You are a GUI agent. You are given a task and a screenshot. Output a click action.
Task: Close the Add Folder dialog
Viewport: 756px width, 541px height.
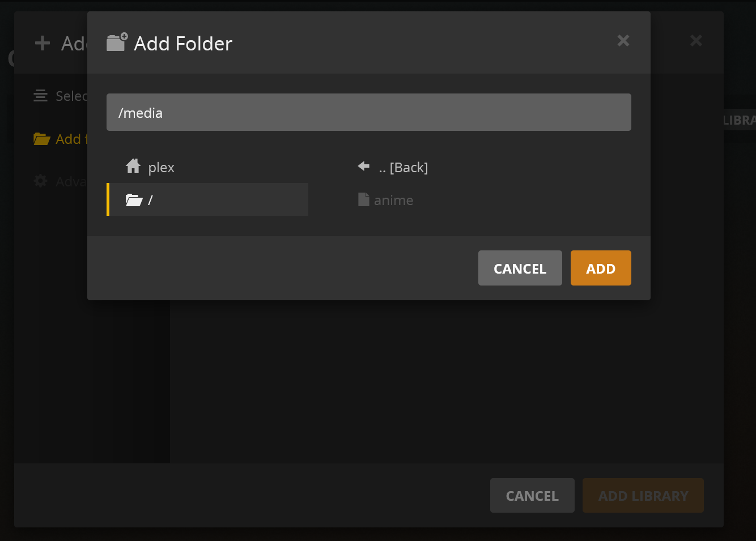coord(623,41)
